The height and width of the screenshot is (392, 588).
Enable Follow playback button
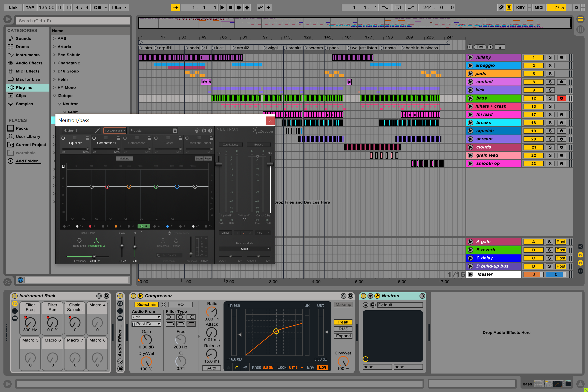point(175,8)
